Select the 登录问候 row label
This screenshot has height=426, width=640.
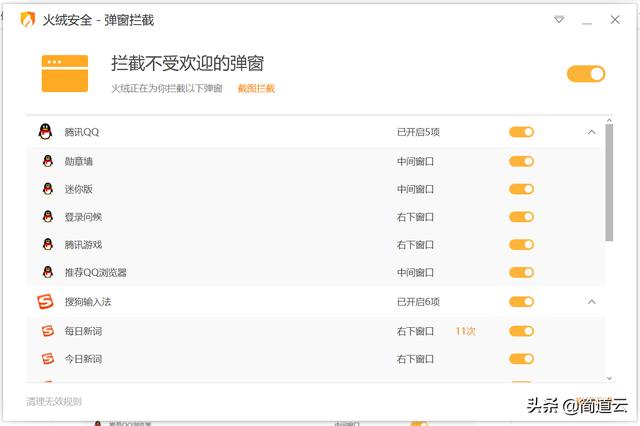click(83, 217)
